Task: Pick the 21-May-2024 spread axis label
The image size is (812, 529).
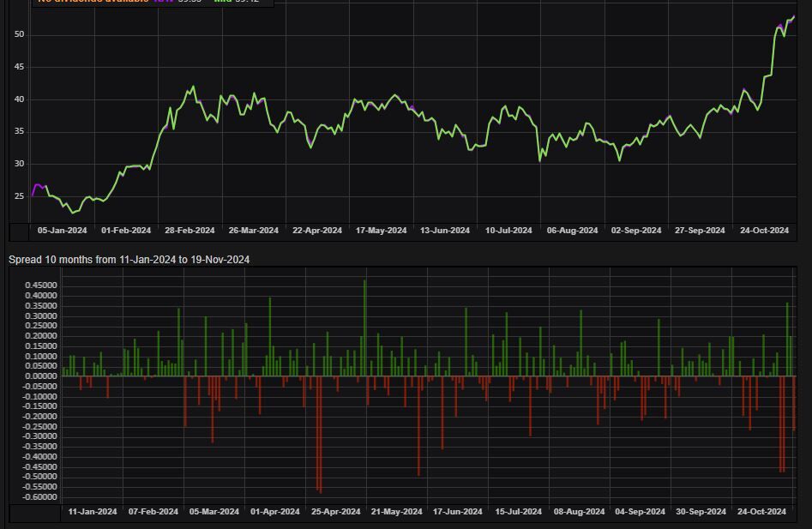Action: click(x=397, y=511)
